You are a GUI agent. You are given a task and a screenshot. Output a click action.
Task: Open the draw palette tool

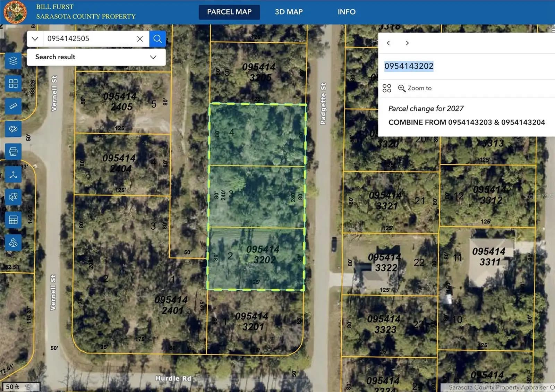pos(13,129)
